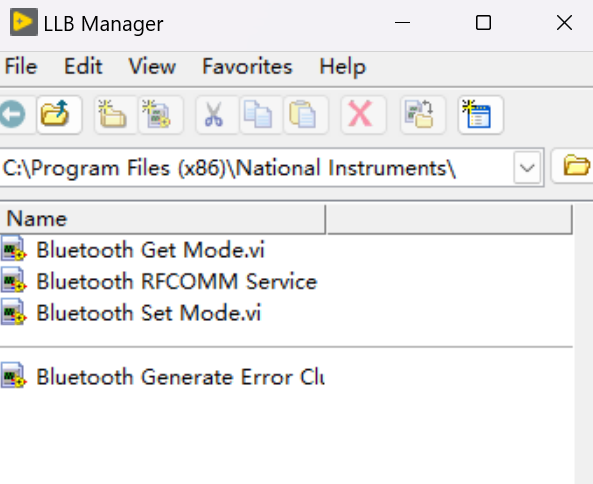Create a new LLB library
Viewport: 593px width, 484px height.
tap(161, 115)
